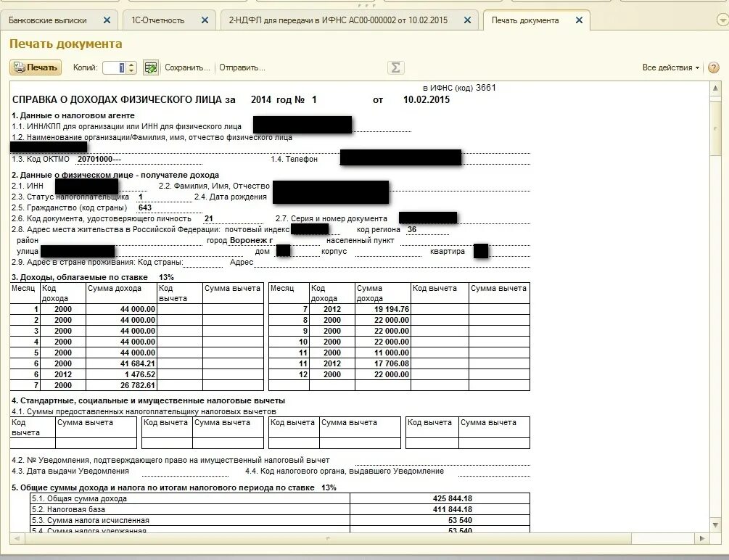Click income cell 19 194.76

(x=382, y=309)
